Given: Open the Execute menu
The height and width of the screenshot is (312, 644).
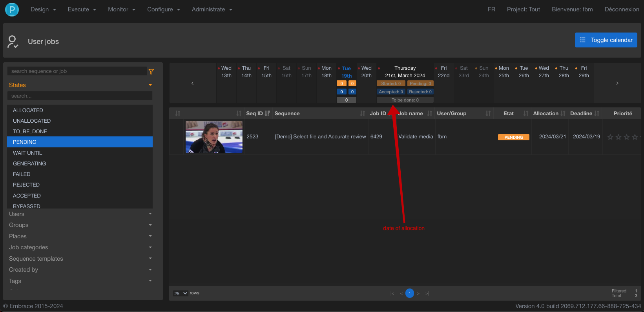Looking at the screenshot, I should pyautogui.click(x=82, y=9).
